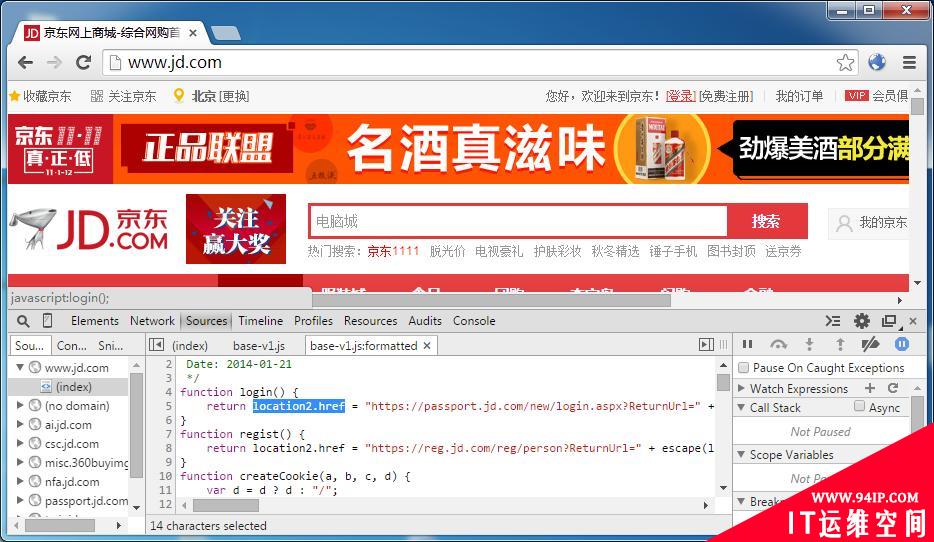Toggle pause on exceptions icon
The width and height of the screenshot is (934, 542).
coord(902,344)
